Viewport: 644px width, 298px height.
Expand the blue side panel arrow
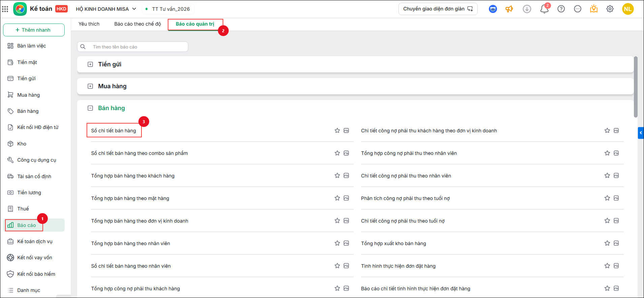click(641, 133)
